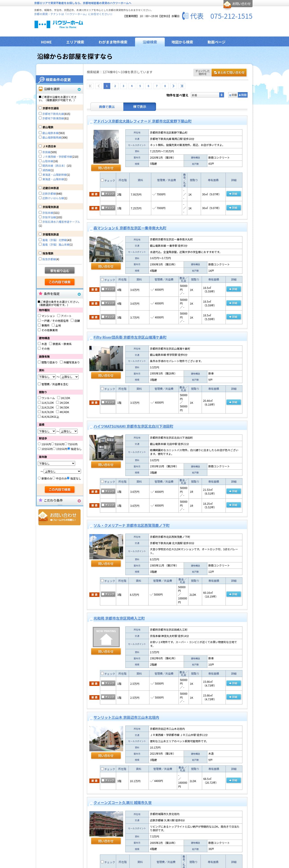289x868 pixels.
Task: Click the orange お問い合わせ form banner in sidebar
Action: point(59,517)
